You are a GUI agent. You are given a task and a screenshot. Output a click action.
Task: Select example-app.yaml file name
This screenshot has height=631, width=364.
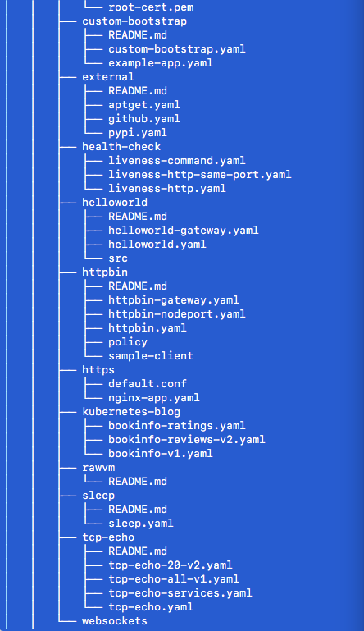pyautogui.click(x=161, y=63)
